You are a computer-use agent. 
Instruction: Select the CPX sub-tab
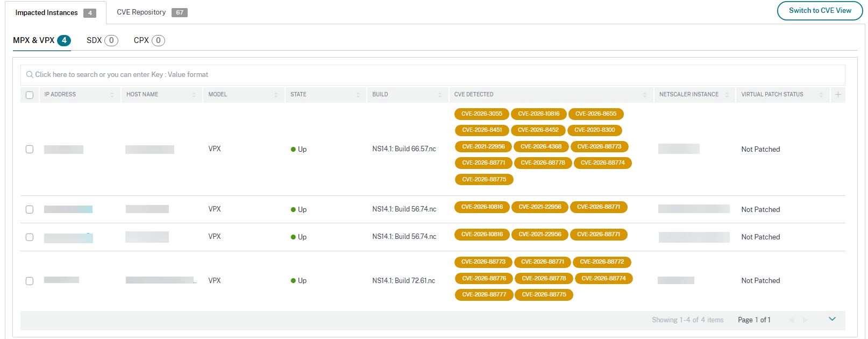[149, 40]
